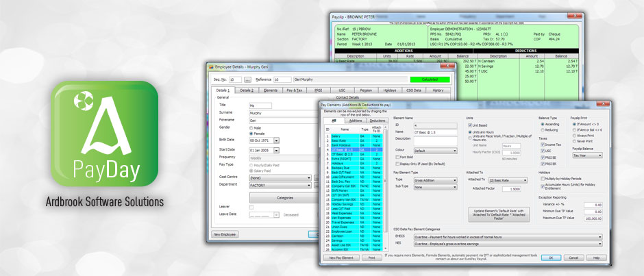Select the 'Bank Holidays' pay element row
This screenshot has width=644, height=276.
point(354,145)
